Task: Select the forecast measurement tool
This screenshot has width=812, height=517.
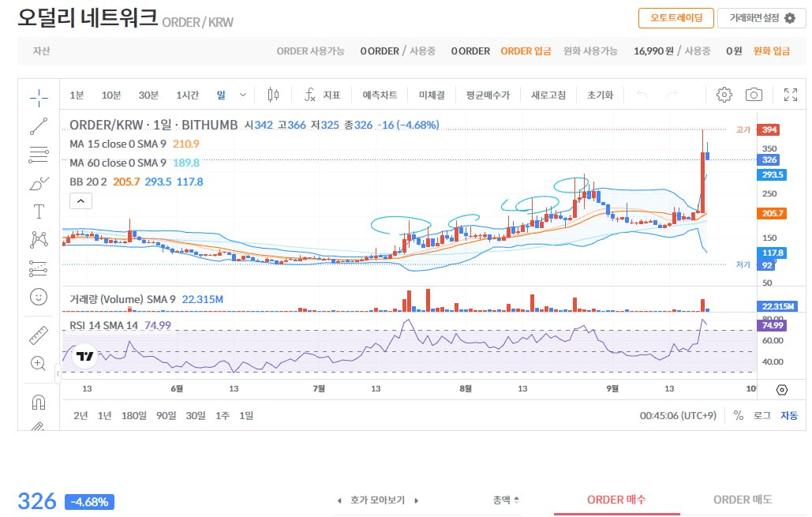Action: 39,268
